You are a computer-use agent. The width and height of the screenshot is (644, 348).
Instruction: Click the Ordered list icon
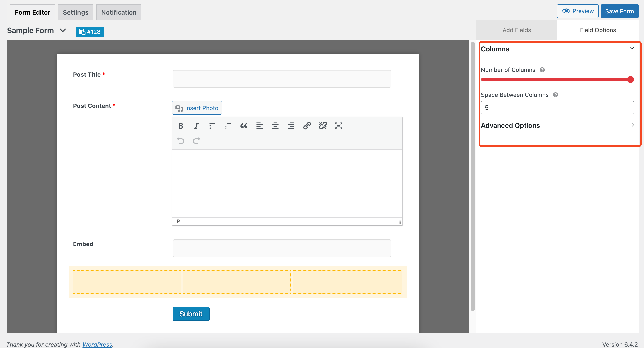(228, 125)
